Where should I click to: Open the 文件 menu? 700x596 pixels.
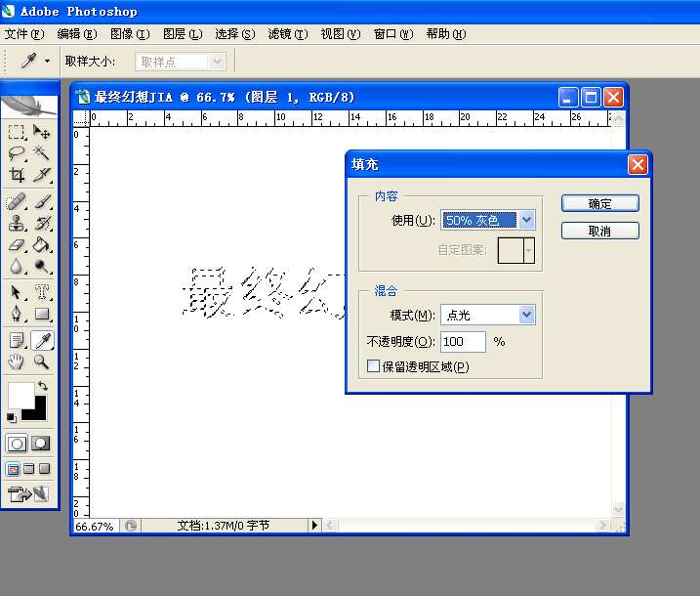click(x=24, y=34)
